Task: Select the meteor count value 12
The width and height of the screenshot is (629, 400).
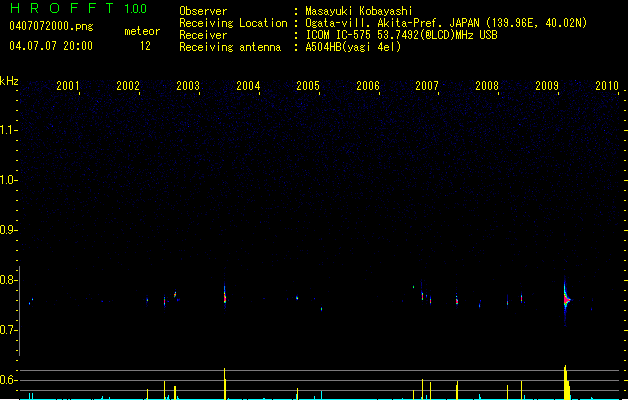Action: point(145,46)
